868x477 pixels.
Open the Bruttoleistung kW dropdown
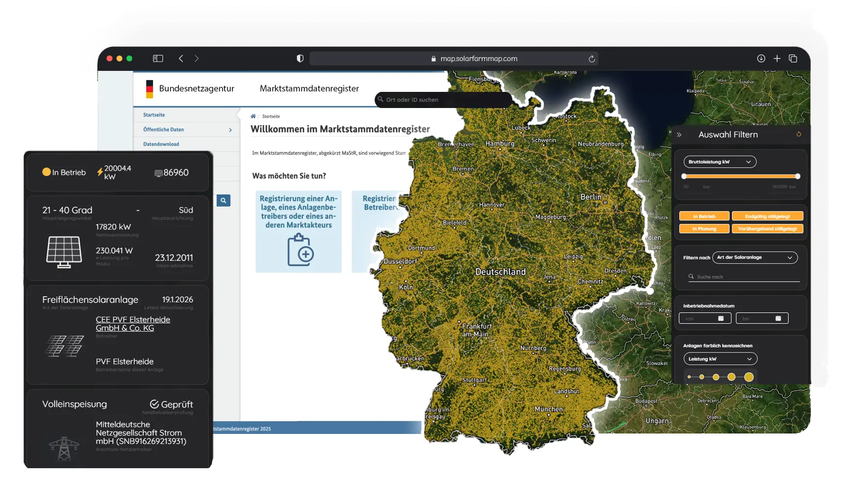pyautogui.click(x=719, y=162)
